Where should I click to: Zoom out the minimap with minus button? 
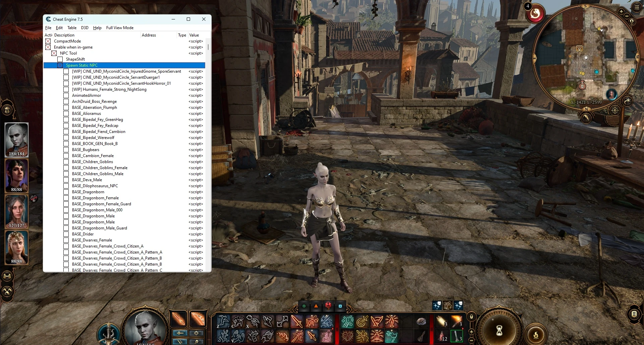coord(626,16)
